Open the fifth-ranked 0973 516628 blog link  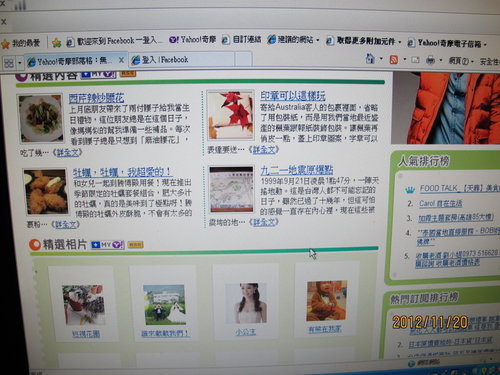click(x=457, y=258)
